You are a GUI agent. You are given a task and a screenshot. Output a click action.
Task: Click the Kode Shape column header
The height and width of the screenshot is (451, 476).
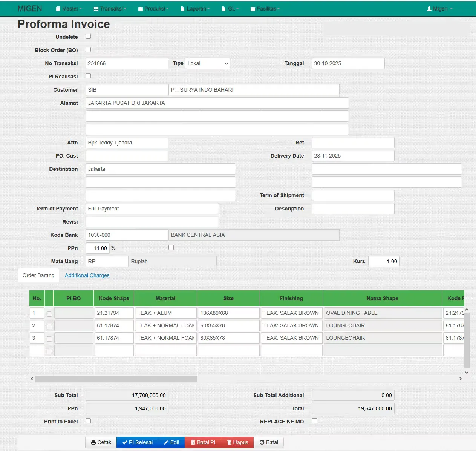(114, 298)
